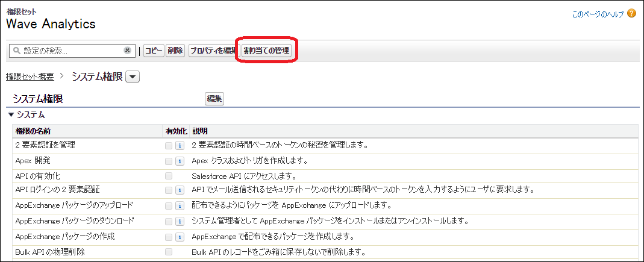Click the Wave Analytics page title
Image resolution: width=644 pixels, height=262 pixels.
click(51, 24)
